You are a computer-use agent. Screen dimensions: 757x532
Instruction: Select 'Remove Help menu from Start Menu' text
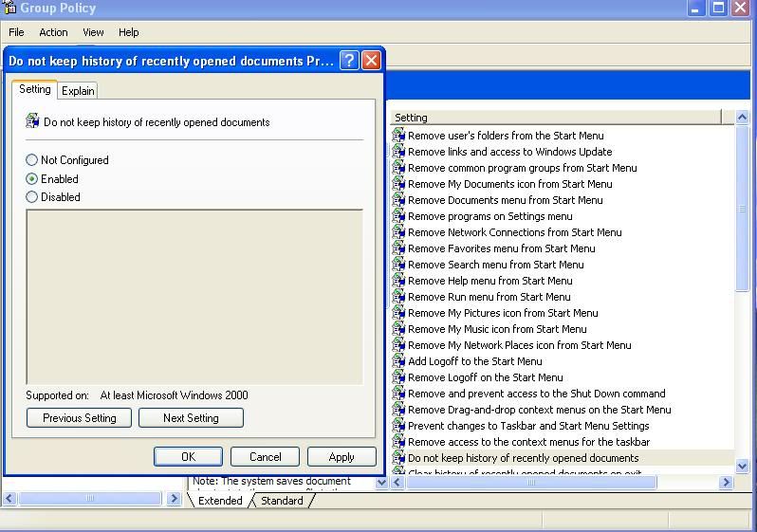tap(490, 280)
